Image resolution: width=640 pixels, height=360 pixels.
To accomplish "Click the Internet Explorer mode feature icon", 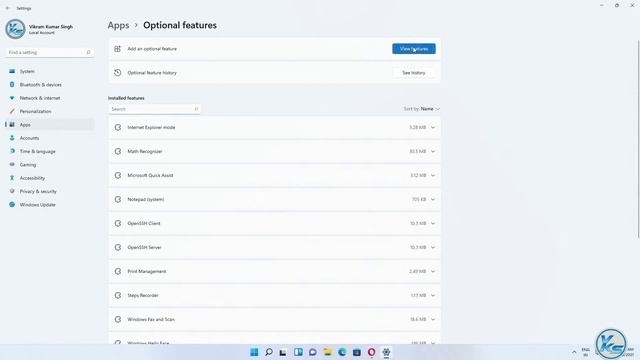I will (x=118, y=127).
